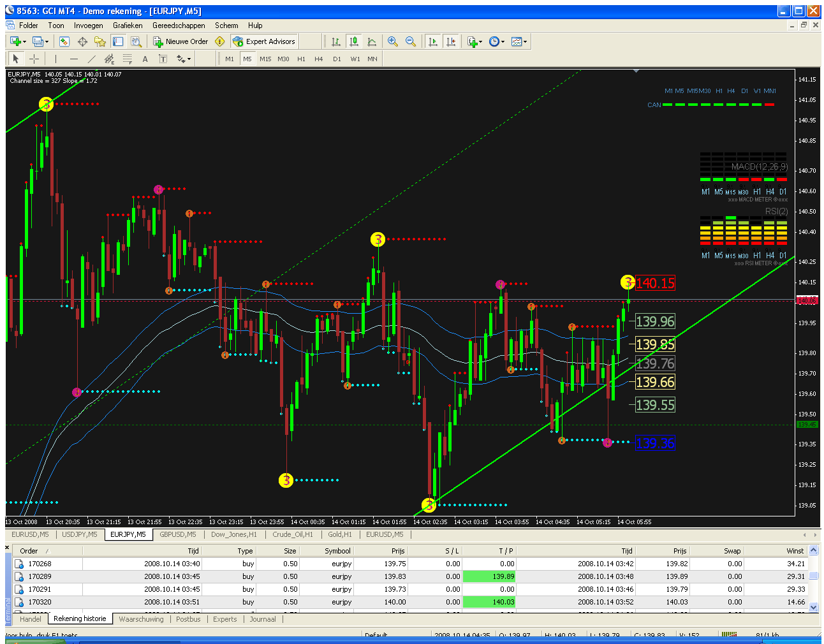Toggle the Terminal panel toolbar icon
Viewport: 824px width, 644px height.
(118, 41)
